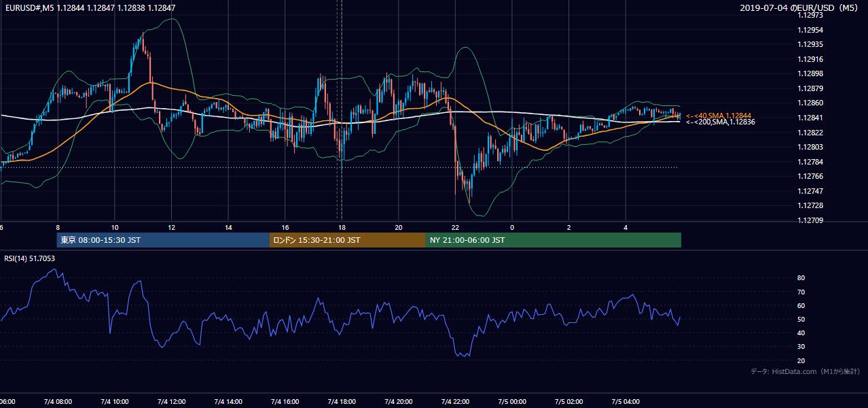Viewport: 868px width, 408px height.
Task: Click price axis label 1.12709
Action: pyautogui.click(x=810, y=220)
